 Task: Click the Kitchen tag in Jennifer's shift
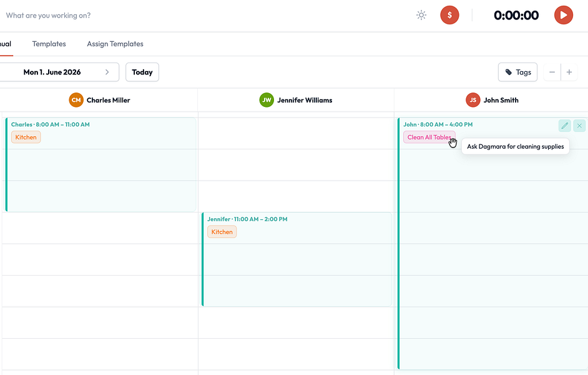(x=222, y=232)
